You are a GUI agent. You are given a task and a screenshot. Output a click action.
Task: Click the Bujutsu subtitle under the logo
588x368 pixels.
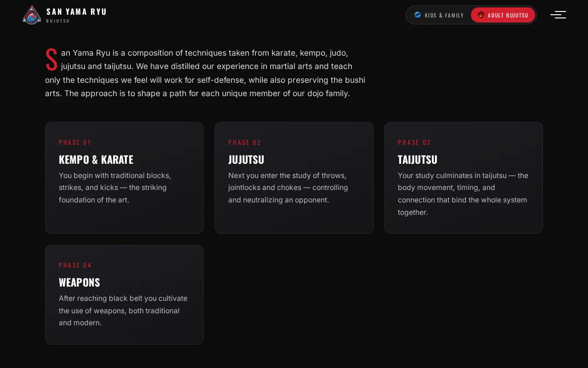point(58,21)
